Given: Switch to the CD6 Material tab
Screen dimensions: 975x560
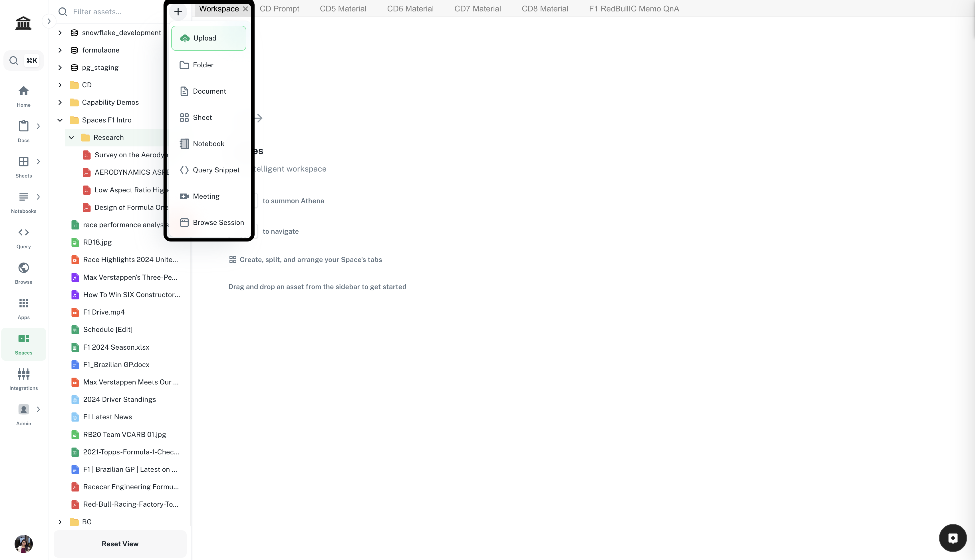Looking at the screenshot, I should click(410, 9).
